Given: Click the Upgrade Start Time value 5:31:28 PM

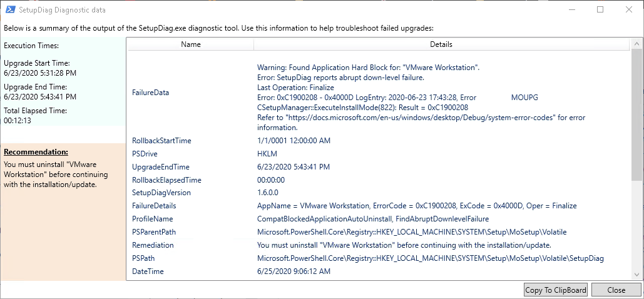Looking at the screenshot, I should [x=40, y=73].
